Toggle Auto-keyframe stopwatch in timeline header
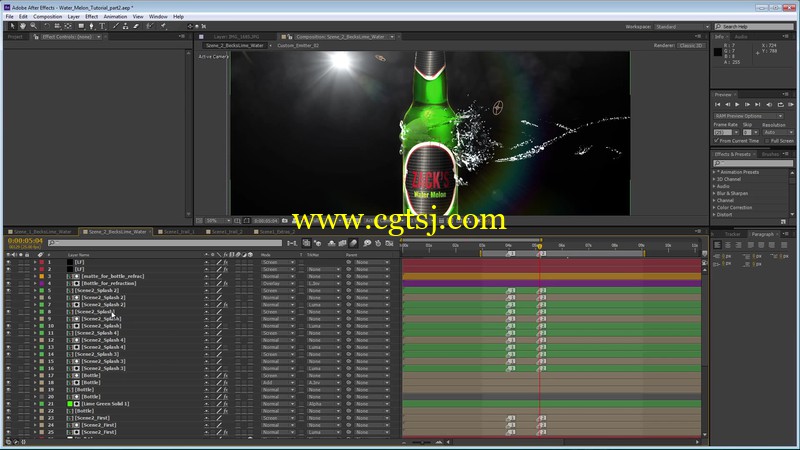This screenshot has height=450, width=800. click(378, 243)
